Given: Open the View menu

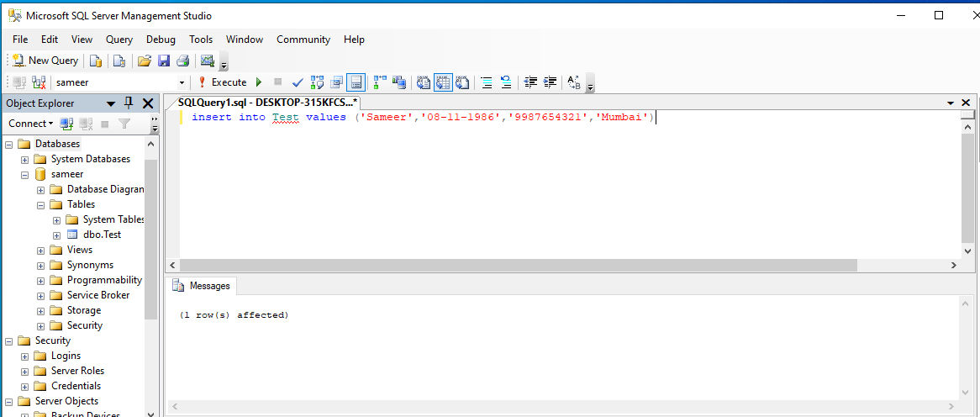Looking at the screenshot, I should coord(82,40).
